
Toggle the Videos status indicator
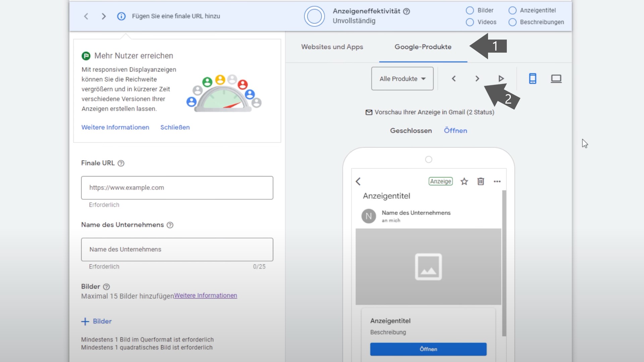(470, 22)
